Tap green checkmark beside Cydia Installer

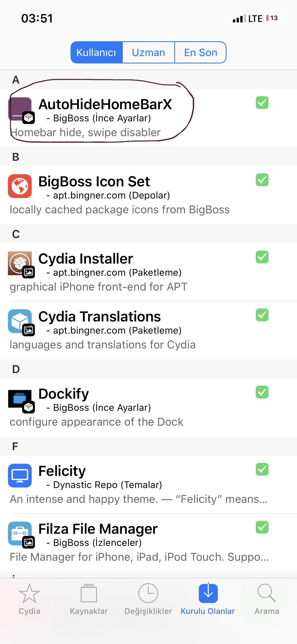[262, 257]
